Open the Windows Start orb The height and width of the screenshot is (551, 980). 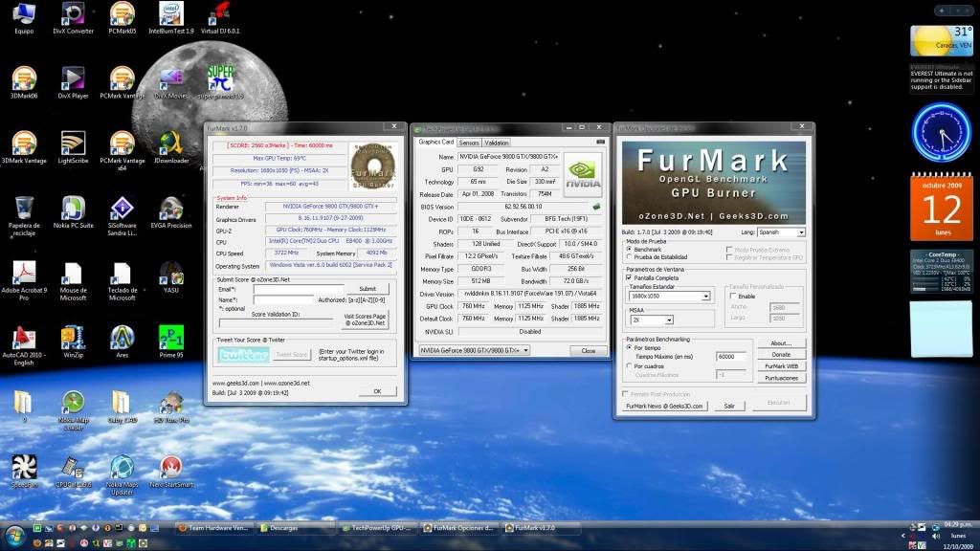[15, 536]
